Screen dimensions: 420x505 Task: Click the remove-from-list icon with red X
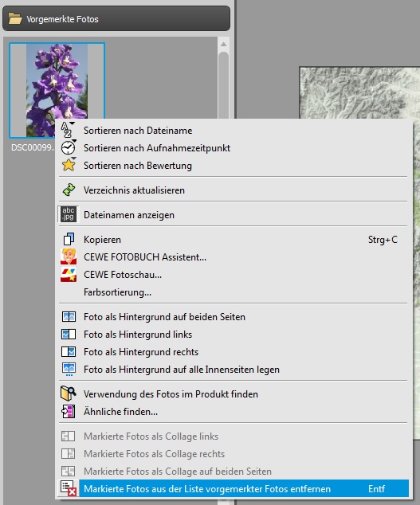pos(69,488)
